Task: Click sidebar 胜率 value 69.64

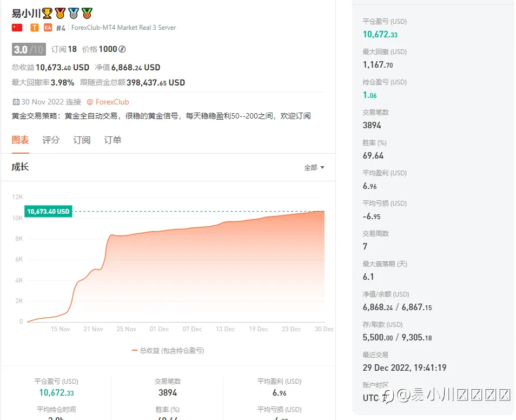Action: [x=373, y=155]
